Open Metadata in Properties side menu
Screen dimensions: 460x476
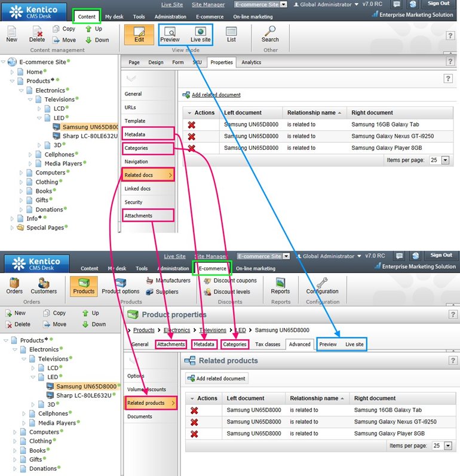pos(148,134)
